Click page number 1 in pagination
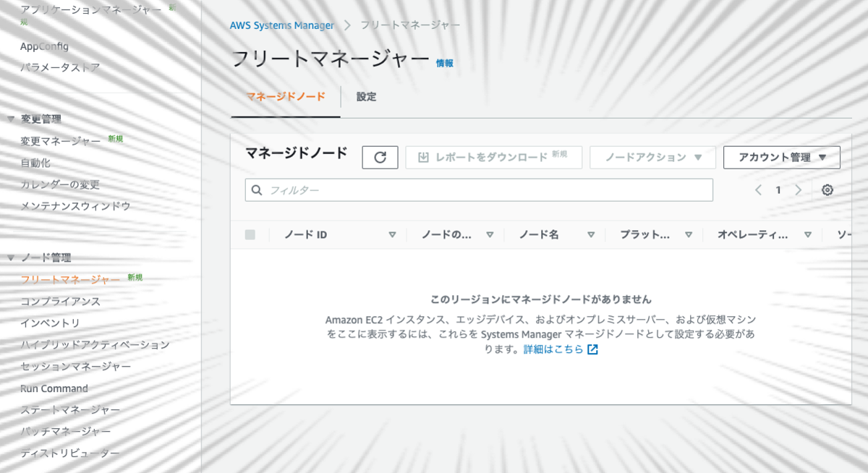This screenshot has width=868, height=473. [778, 190]
